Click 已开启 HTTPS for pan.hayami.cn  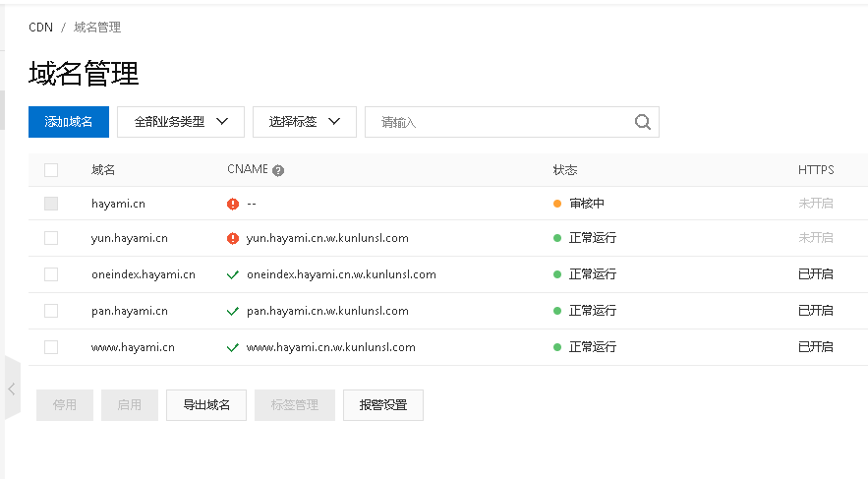[816, 311]
